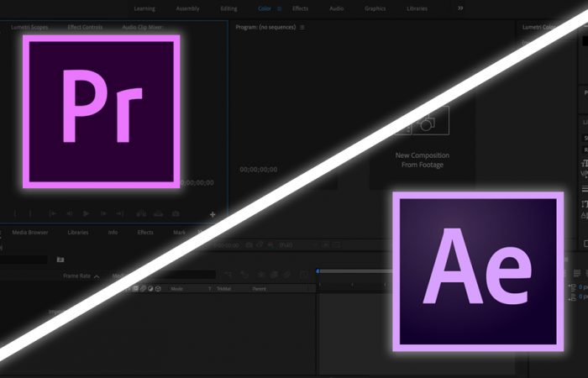Toggle the Motion Blur switch column icon
This screenshot has width=588, height=378.
click(143, 289)
